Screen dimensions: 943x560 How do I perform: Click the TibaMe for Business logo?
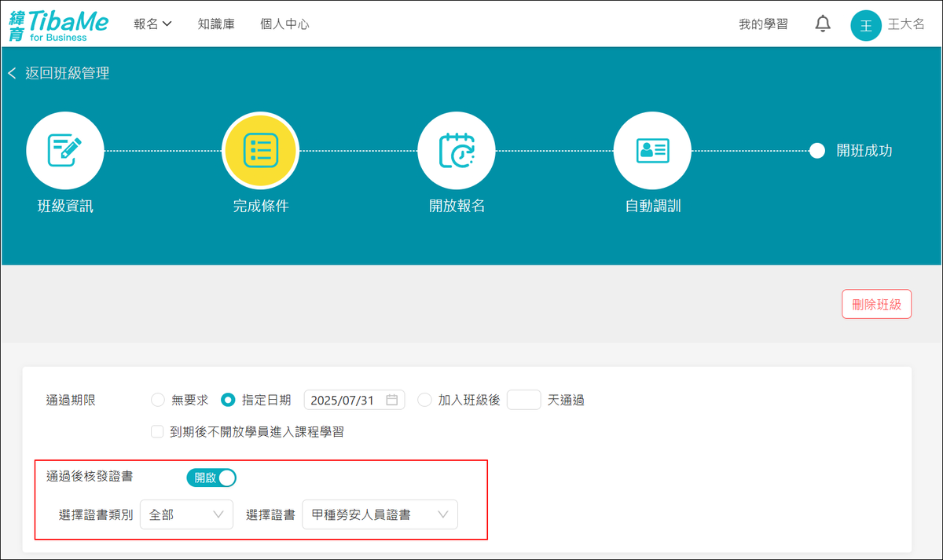[59, 24]
